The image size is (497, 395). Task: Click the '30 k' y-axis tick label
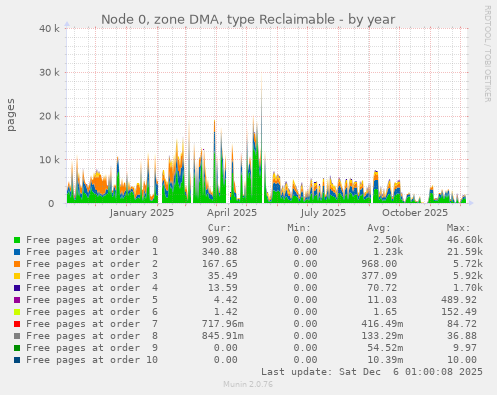(x=49, y=72)
